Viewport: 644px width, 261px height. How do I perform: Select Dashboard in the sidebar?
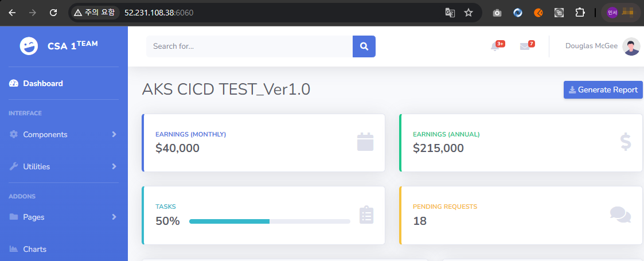click(64, 83)
